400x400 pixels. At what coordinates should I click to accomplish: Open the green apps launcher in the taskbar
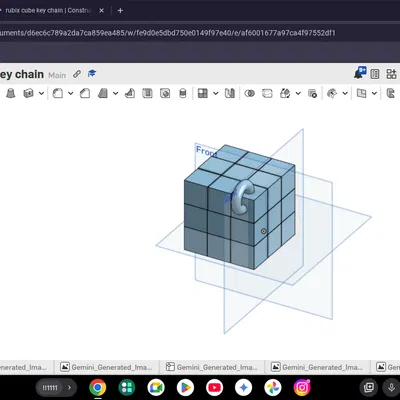pyautogui.click(x=127, y=387)
